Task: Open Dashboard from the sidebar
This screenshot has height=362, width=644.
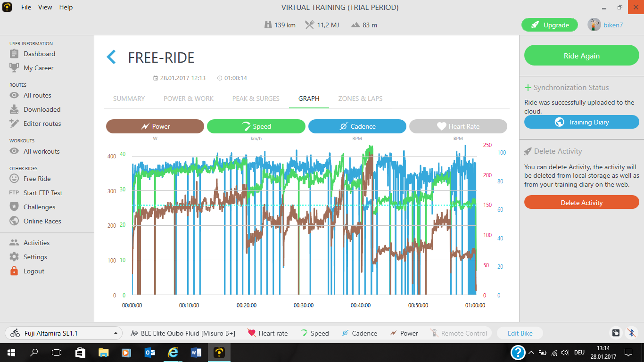Action: [39, 54]
